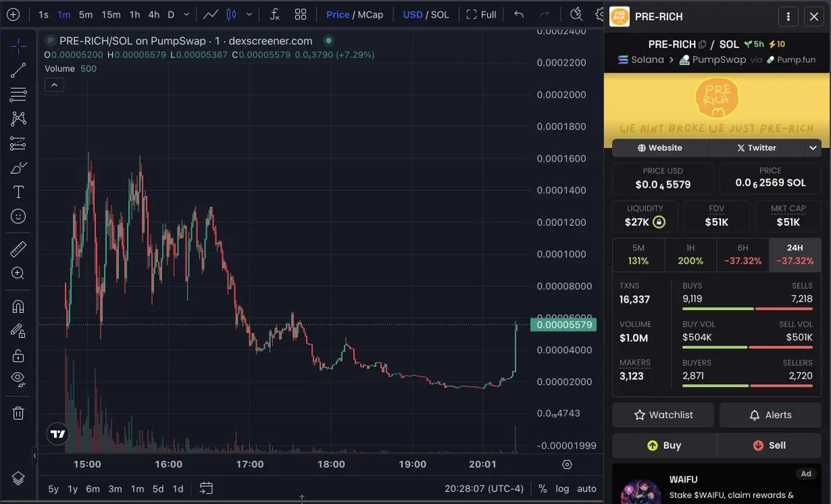Open the token Website link

[x=660, y=147]
